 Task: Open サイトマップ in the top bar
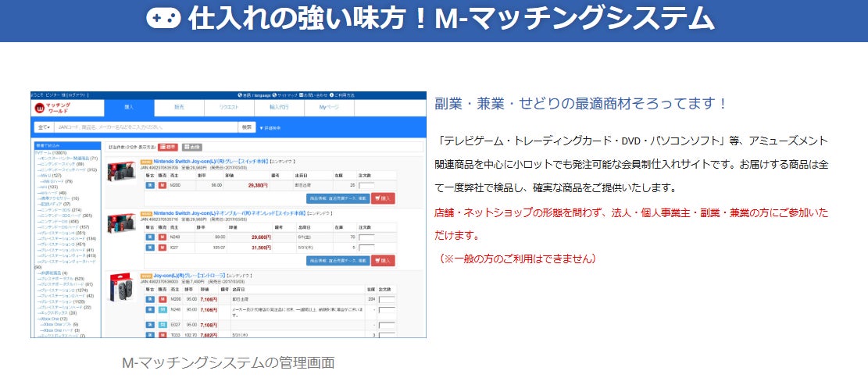tap(285, 95)
